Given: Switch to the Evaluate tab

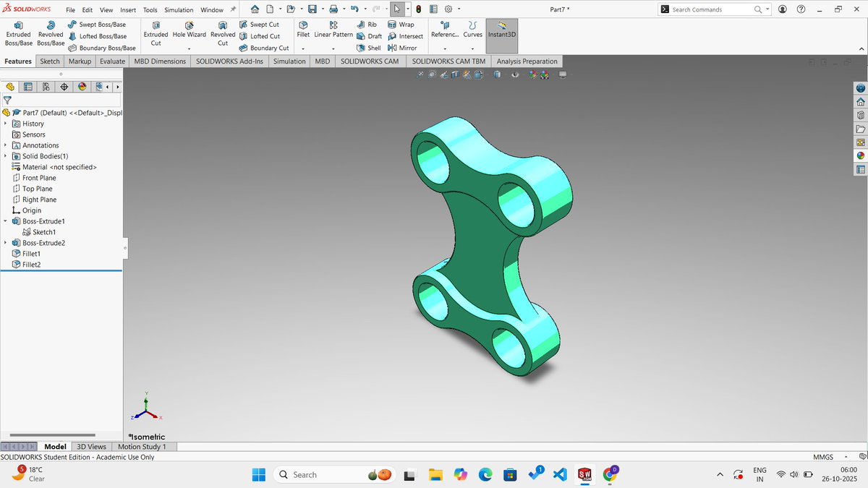Looking at the screenshot, I should tap(112, 61).
